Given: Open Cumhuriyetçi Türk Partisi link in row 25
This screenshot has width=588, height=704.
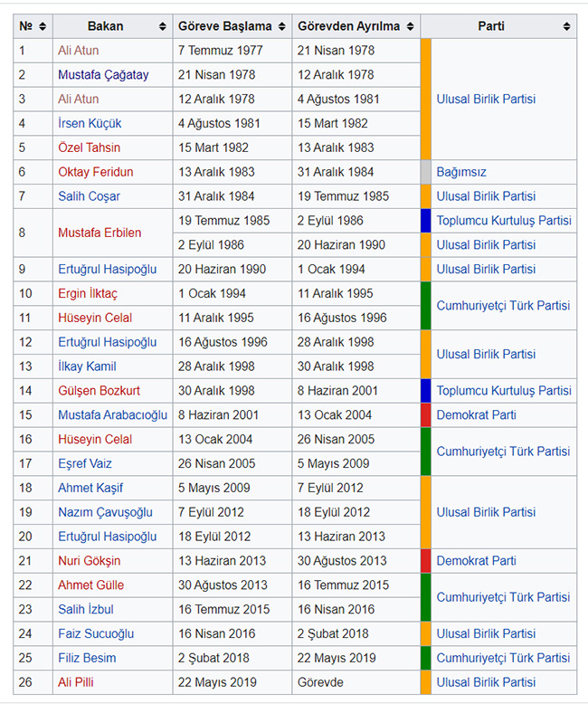Looking at the screenshot, I should click(503, 658).
